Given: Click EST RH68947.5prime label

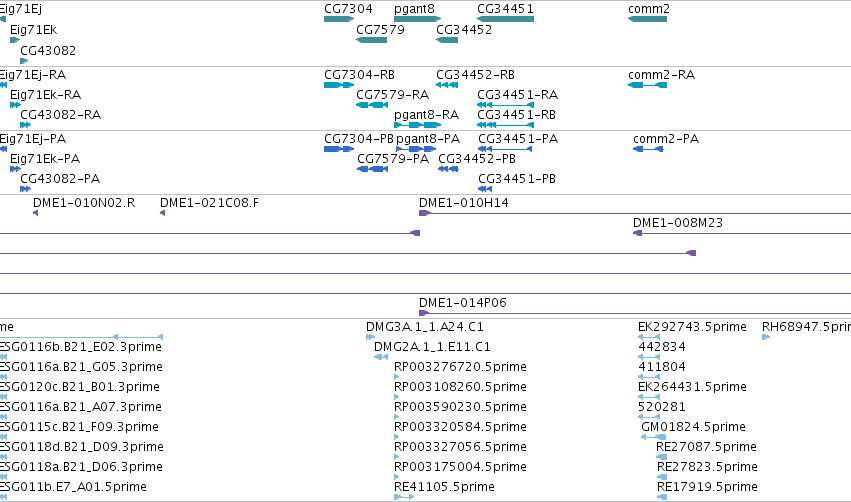Looking at the screenshot, I should click(x=806, y=327).
